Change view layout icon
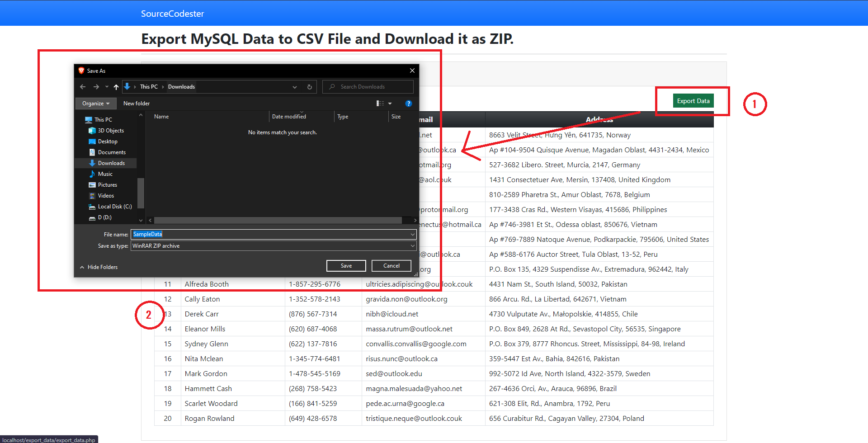 tap(380, 104)
